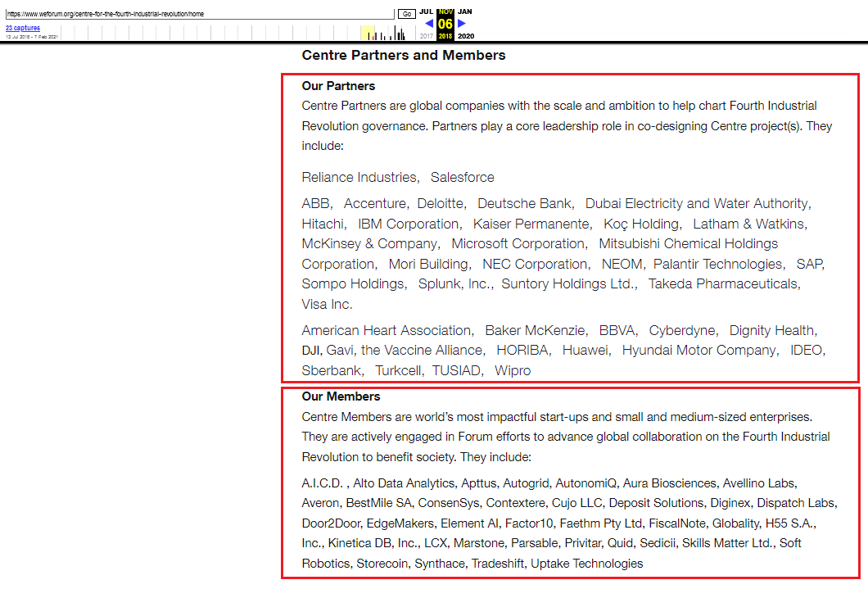Click the Dignity Health partner name

(x=771, y=331)
